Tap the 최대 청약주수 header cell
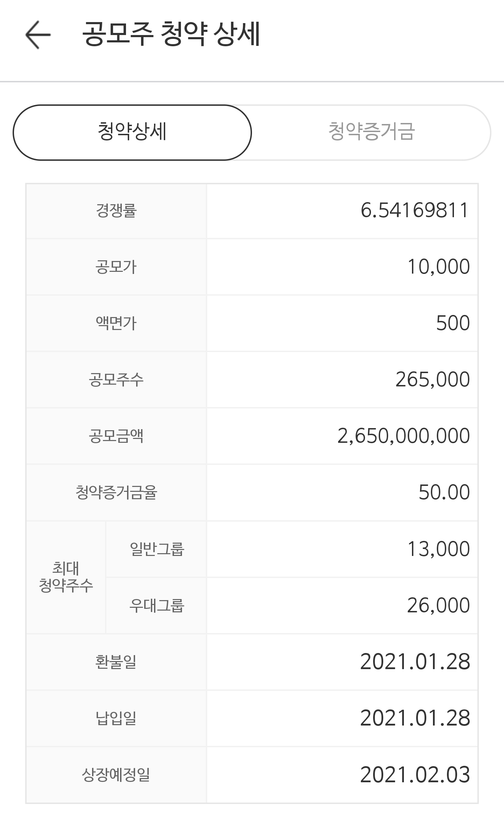Image resolution: width=504 pixels, height=825 pixels. pyautogui.click(x=66, y=577)
